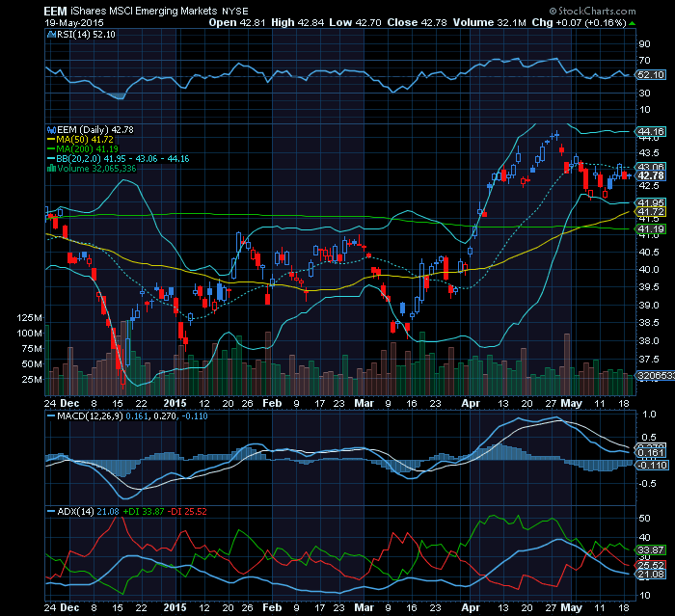Click the 41.72 yellow MA(50) price tag
This screenshot has height=616, width=675.
651,212
